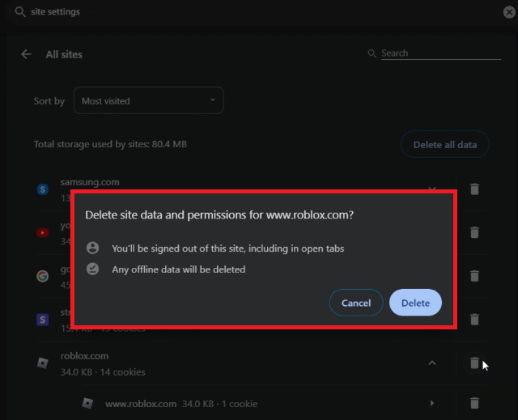Confirm with the Delete button in the dialog

point(415,303)
